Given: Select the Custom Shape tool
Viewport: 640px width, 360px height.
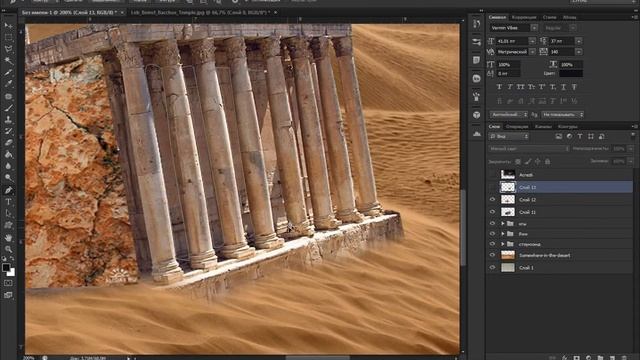Looking at the screenshot, I should pyautogui.click(x=8, y=225).
